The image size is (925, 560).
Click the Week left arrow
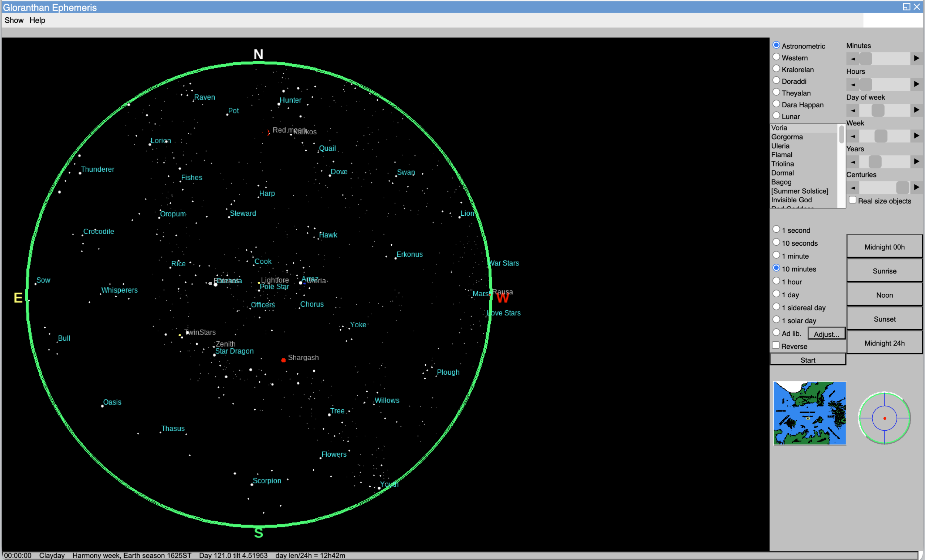[x=853, y=136]
